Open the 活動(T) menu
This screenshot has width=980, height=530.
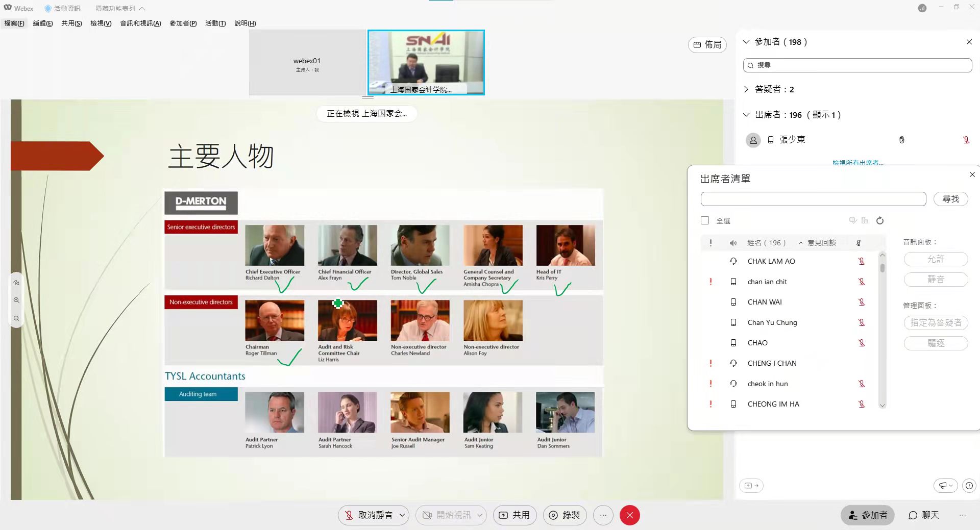pos(215,23)
